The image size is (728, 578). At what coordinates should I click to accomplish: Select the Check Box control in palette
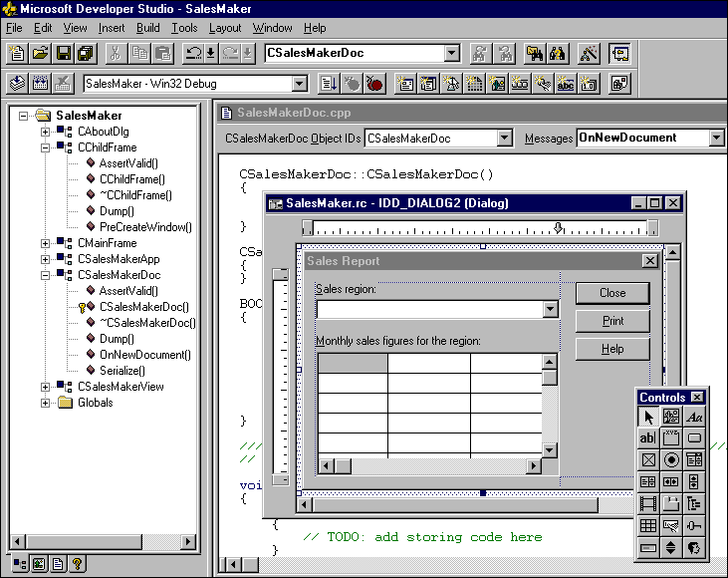click(x=648, y=460)
